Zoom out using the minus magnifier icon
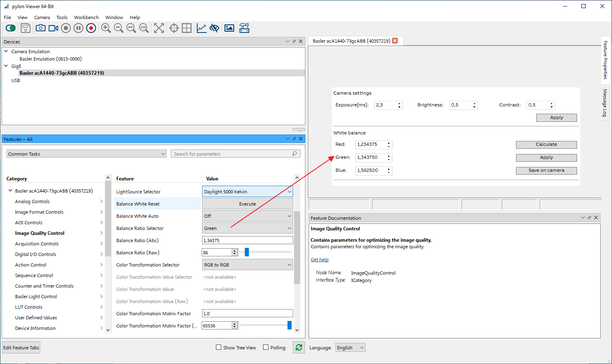Viewport: 612px width, 364px height. coord(119,28)
